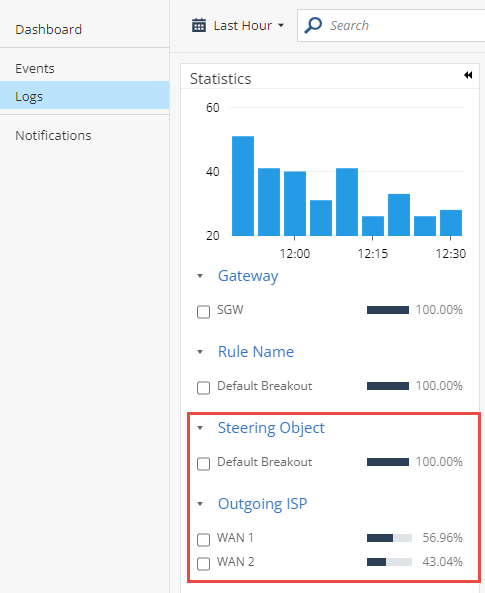Viewport: 485px width, 593px height.
Task: Select Logs in the sidebar
Action: click(84, 96)
